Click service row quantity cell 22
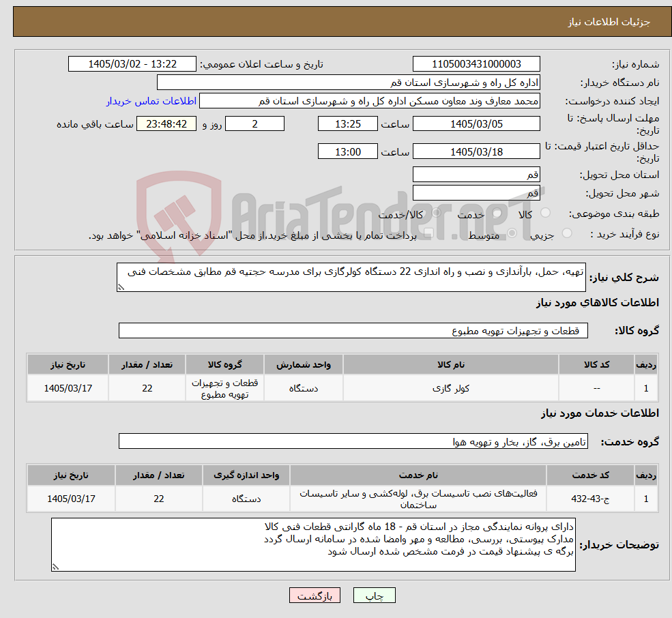672x618 pixels. tap(158, 499)
